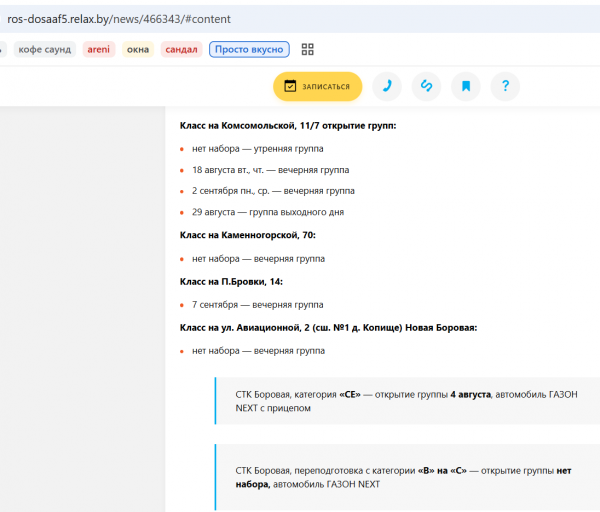
Task: Open the tab groups grid icon
Action: pos(307,49)
